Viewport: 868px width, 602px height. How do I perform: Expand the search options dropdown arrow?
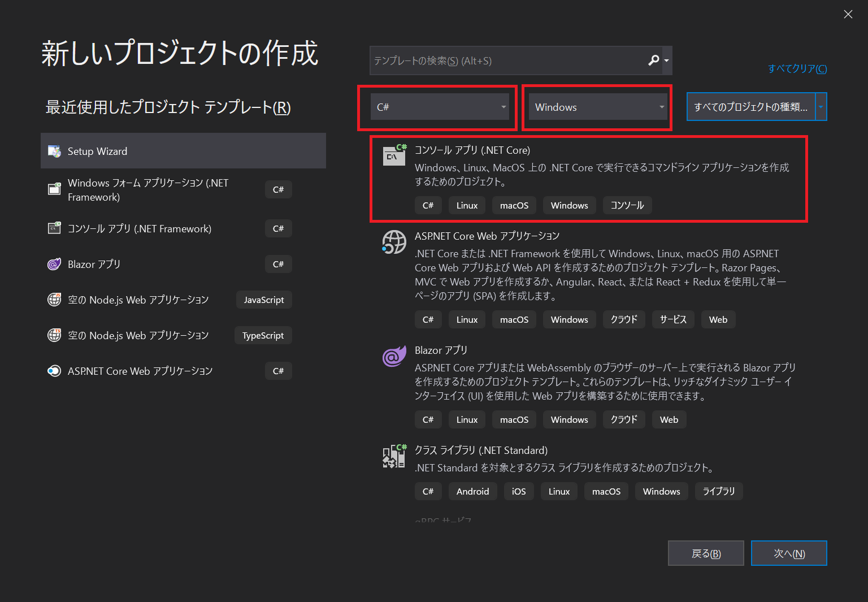666,60
